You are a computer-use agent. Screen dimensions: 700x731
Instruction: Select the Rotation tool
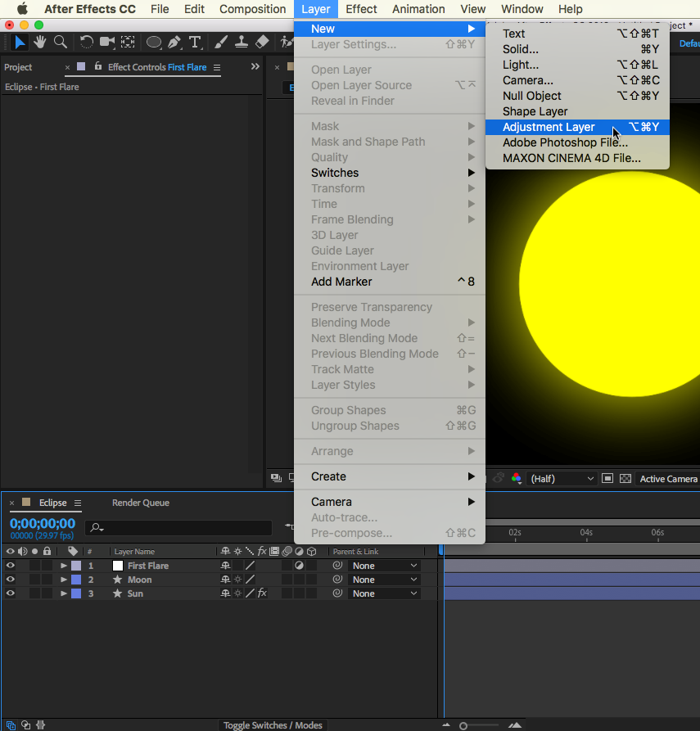86,42
